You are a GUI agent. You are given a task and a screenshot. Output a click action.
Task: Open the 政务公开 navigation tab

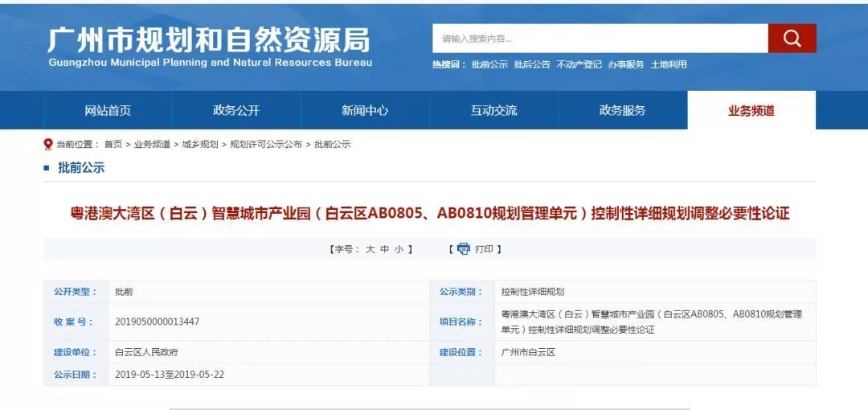coord(236,111)
